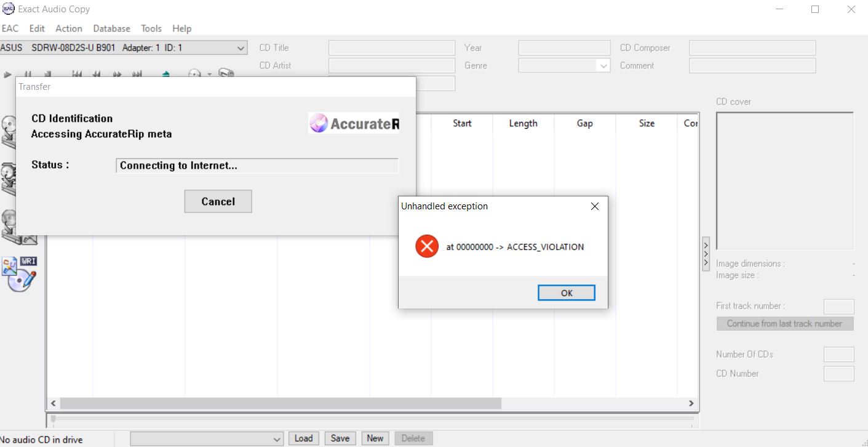Click the Gap column header

[585, 123]
